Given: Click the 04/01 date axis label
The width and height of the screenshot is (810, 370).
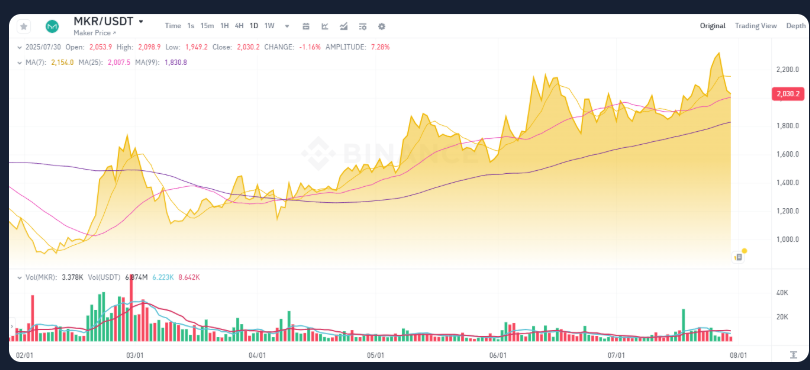Looking at the screenshot, I should 257,356.
